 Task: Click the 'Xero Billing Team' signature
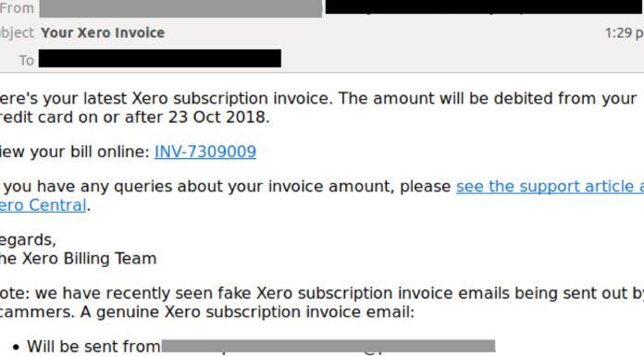click(89, 259)
